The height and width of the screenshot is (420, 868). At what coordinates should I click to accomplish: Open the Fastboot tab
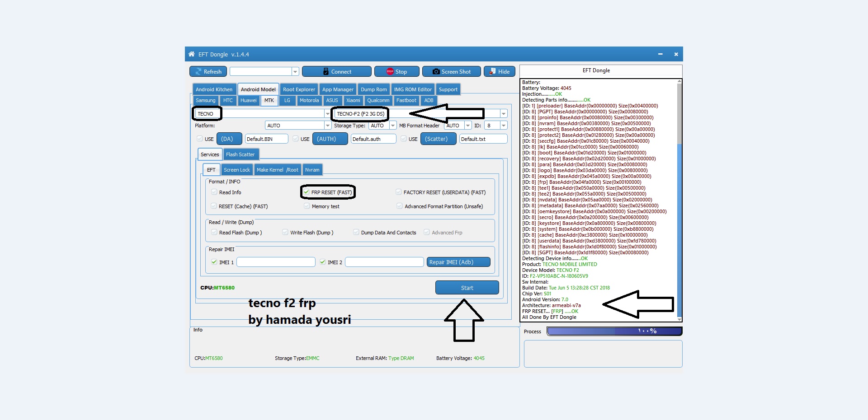[406, 100]
